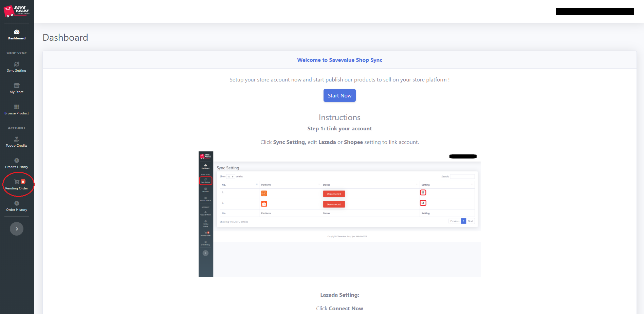Click the red pending order count badge
Viewport: 644px width, 314px height.
(23, 182)
